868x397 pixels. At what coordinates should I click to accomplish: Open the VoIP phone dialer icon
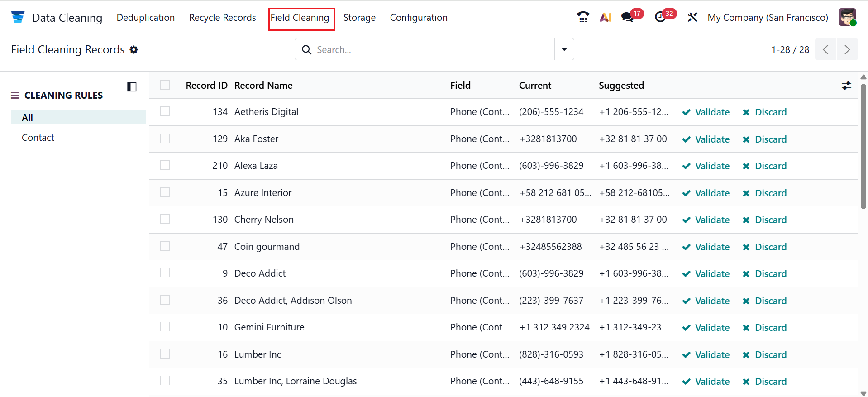pos(583,17)
